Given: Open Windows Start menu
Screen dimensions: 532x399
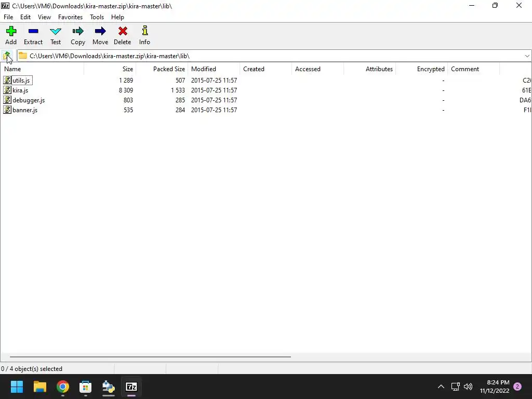Looking at the screenshot, I should tap(17, 387).
